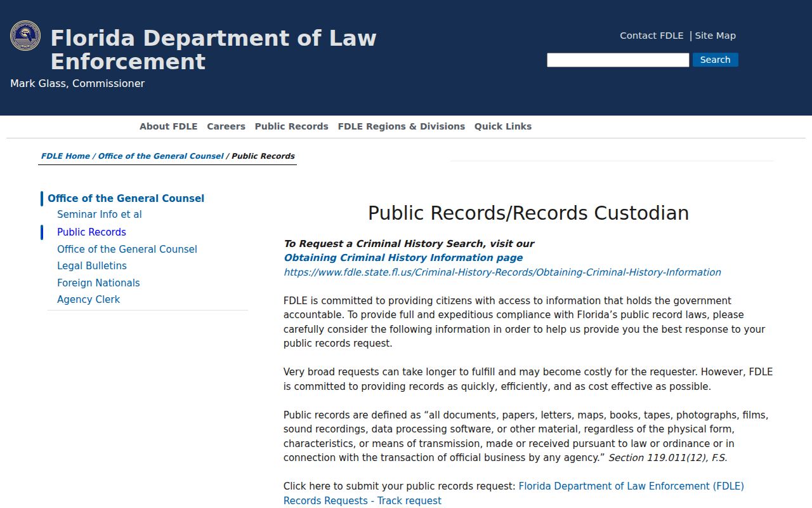
Task: Open Obtaining Criminal History Information page link
Action: [403, 258]
